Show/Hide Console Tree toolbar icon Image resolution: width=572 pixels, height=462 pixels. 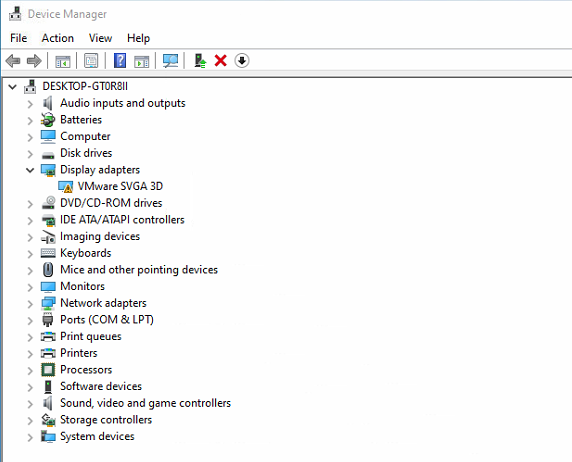click(x=62, y=61)
